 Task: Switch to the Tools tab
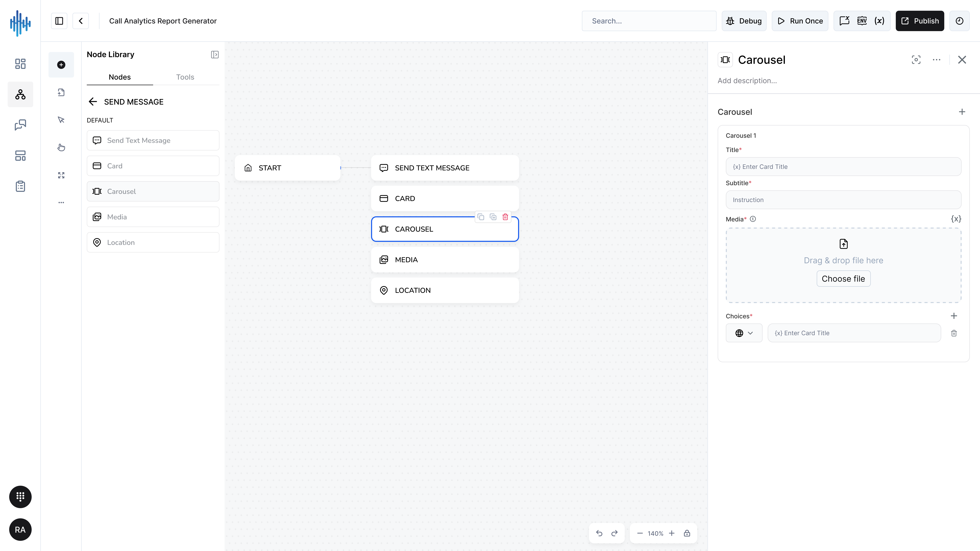[185, 77]
